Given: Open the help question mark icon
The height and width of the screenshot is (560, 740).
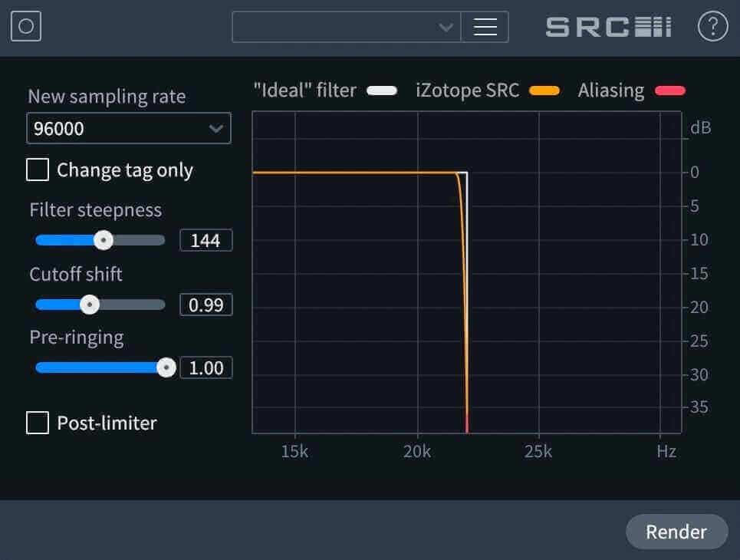Looking at the screenshot, I should pos(712,26).
